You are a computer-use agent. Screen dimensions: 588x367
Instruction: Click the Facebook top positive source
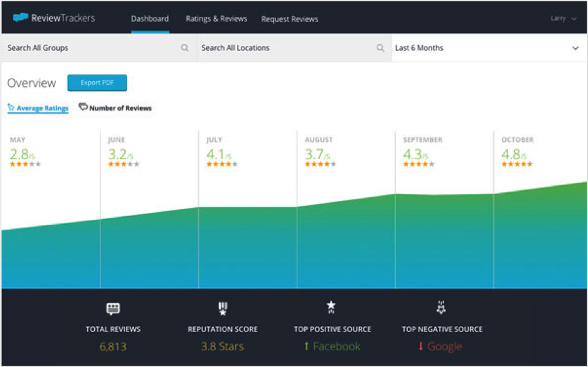(337, 346)
